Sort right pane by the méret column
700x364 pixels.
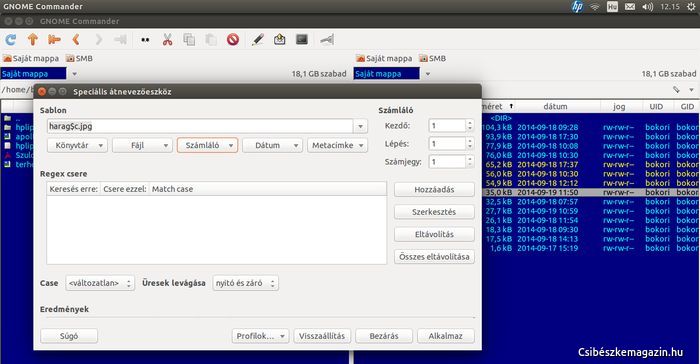pyautogui.click(x=499, y=106)
